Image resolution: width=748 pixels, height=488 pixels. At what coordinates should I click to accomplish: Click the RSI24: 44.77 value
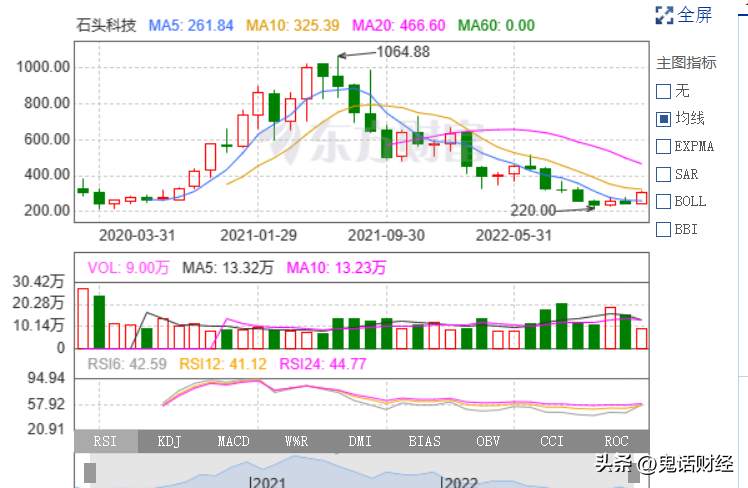(322, 364)
